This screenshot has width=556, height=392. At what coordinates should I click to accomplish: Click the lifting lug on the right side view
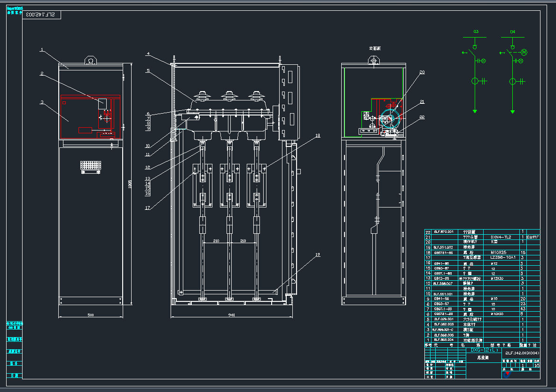374,61
